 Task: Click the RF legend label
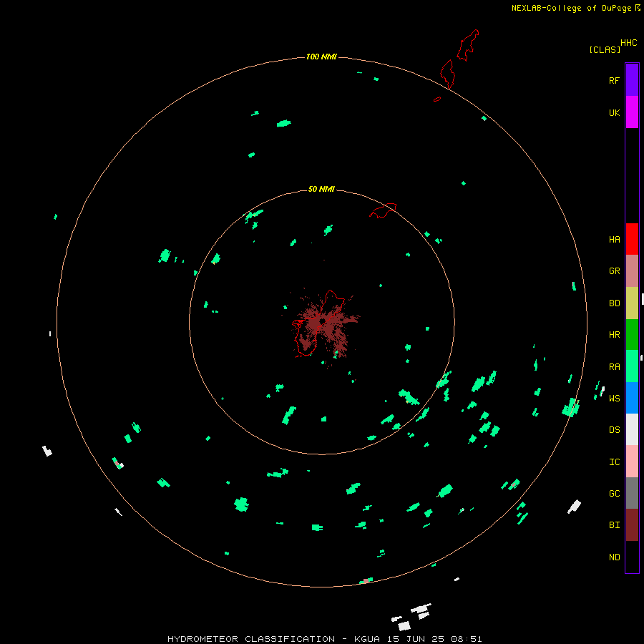pos(614,80)
